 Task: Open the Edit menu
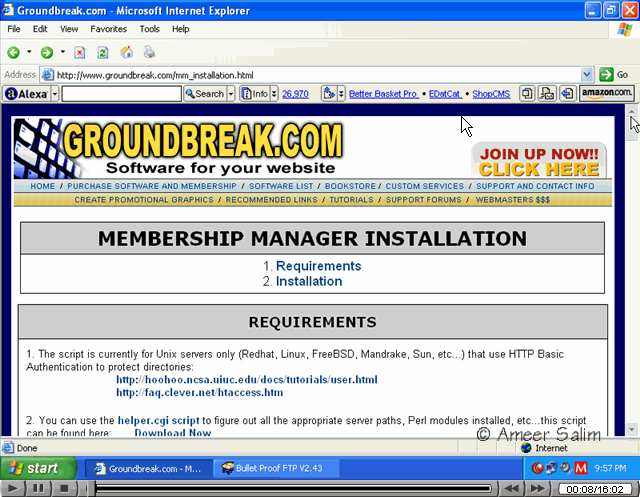(40, 29)
